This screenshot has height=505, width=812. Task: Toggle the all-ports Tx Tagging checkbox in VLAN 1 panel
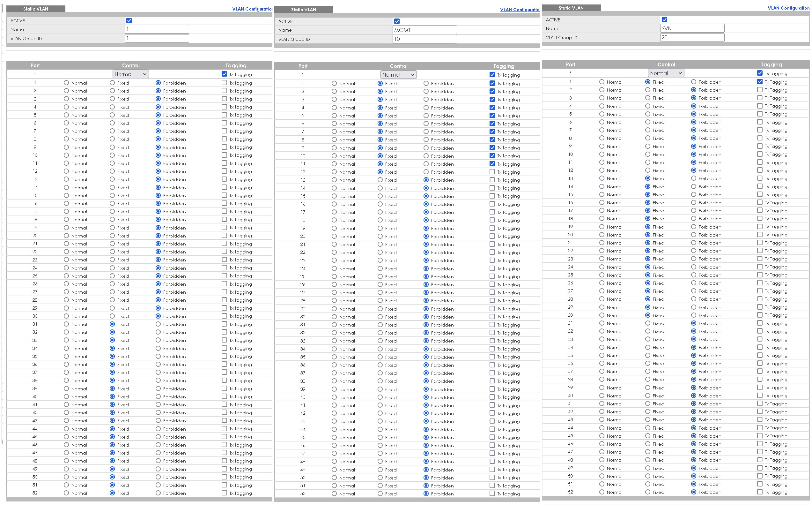tap(224, 74)
